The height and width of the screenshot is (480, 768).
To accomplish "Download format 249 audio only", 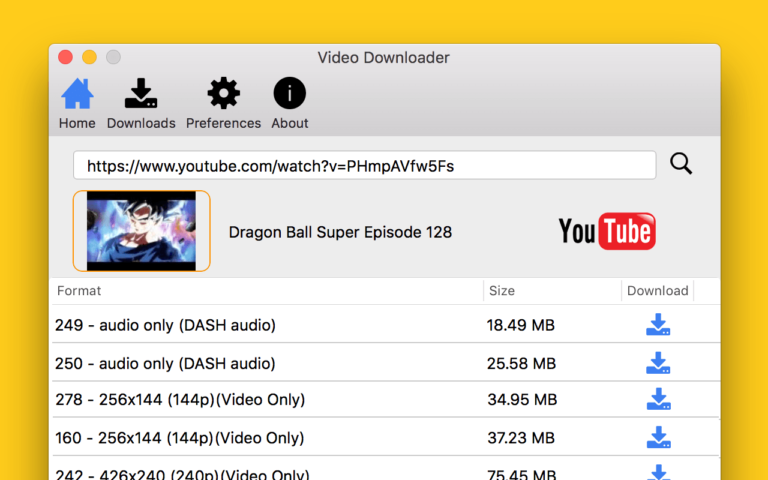I will click(x=658, y=325).
